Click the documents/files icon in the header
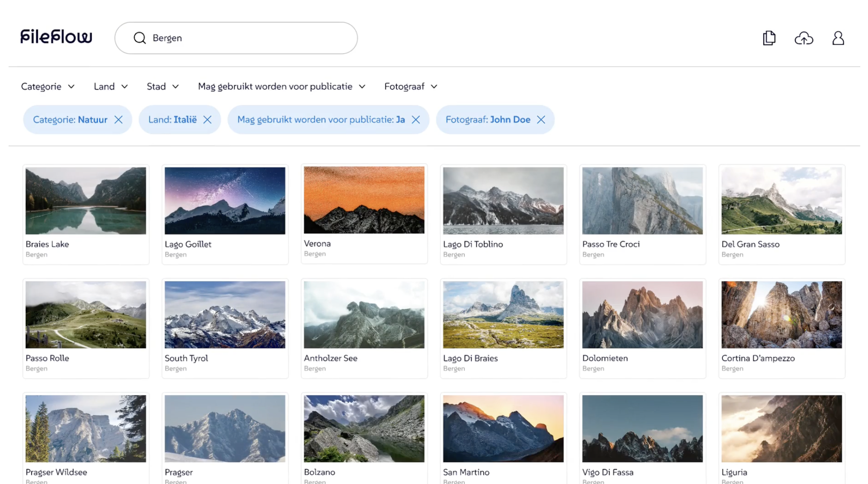 [x=769, y=38]
